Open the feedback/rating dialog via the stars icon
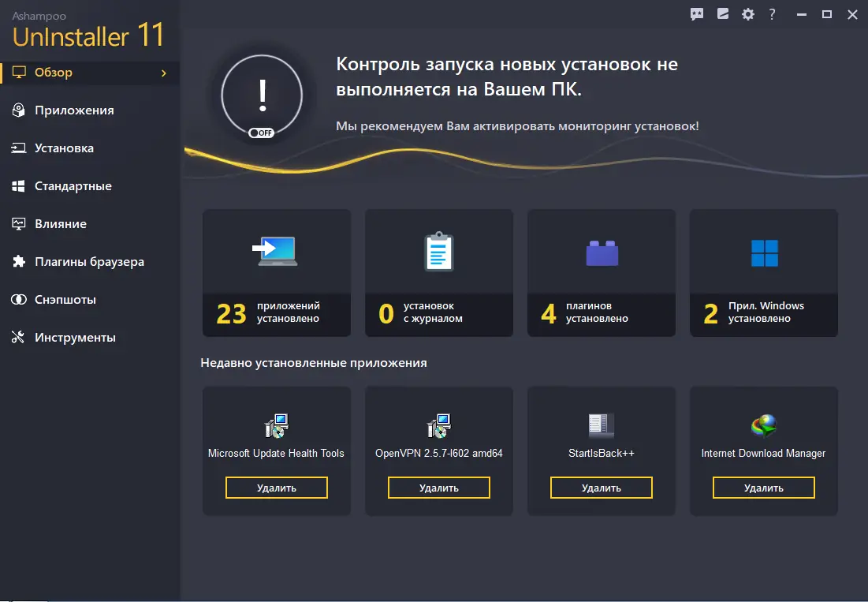Screen dimensions: 868x602 click(697, 14)
